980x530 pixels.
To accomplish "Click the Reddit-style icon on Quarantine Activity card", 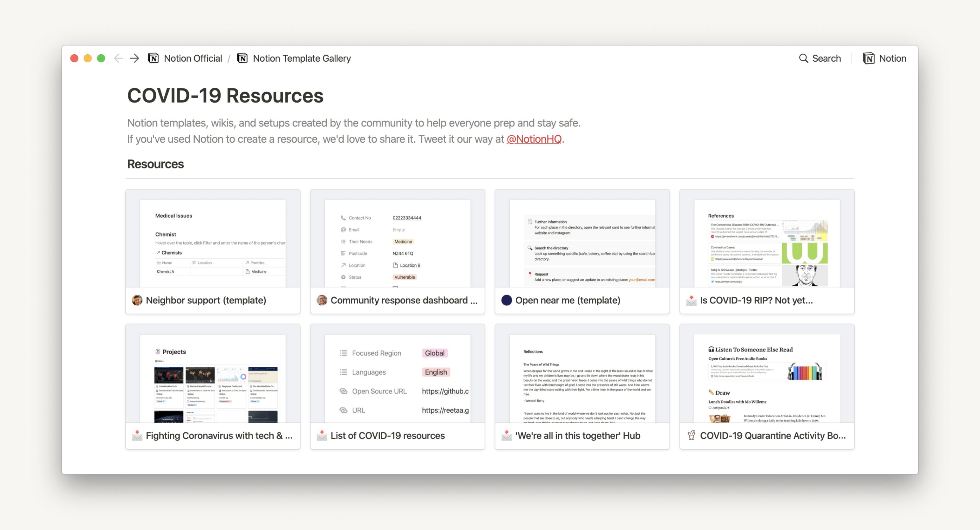I will click(x=691, y=435).
